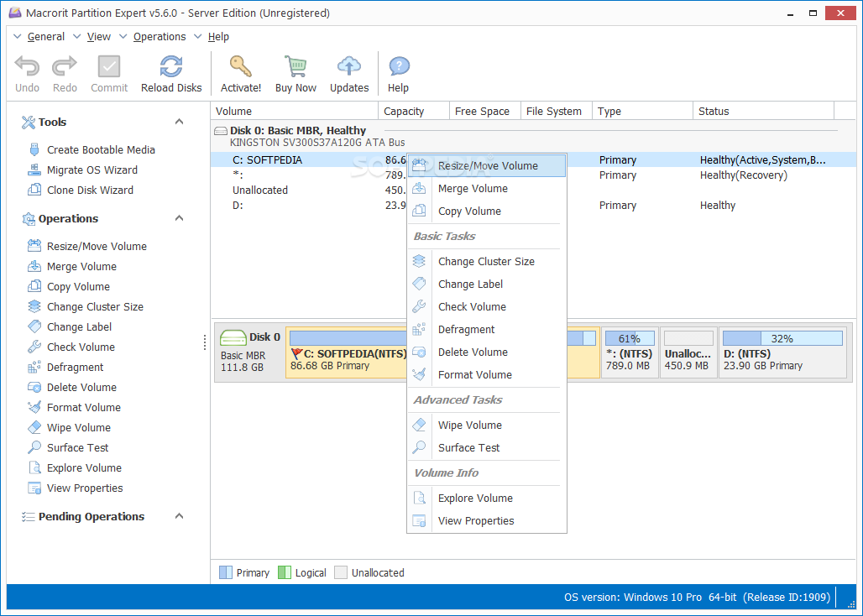Choose Delete Volume in context menu
Screen dimensions: 863x616
coord(487,352)
